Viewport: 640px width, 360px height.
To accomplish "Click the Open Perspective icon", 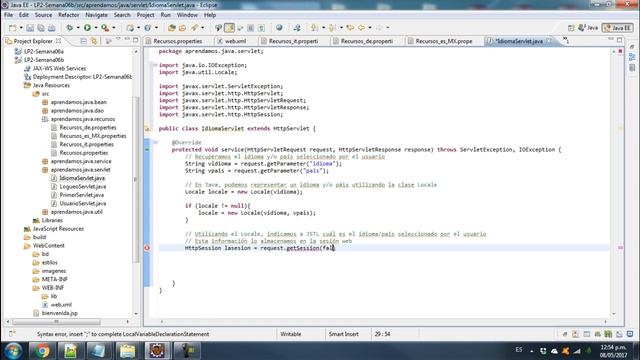I will 571,28.
